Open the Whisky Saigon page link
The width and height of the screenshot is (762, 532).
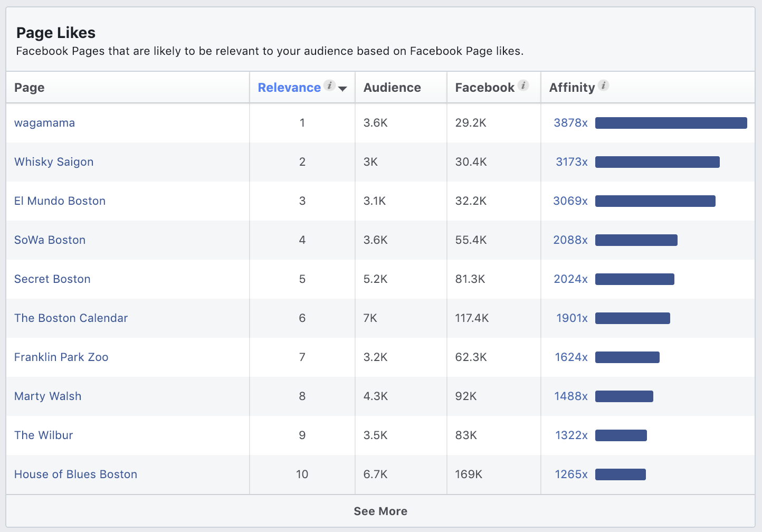point(54,162)
